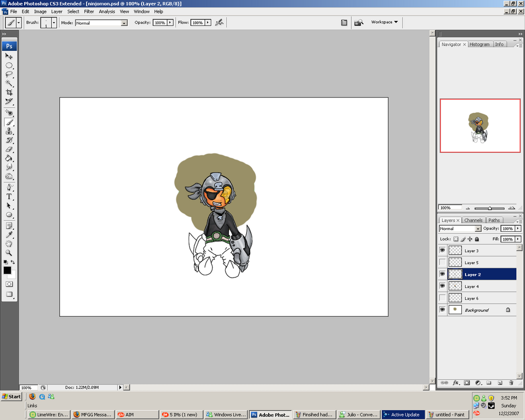The height and width of the screenshot is (420, 525).
Task: Select the Eyedropper tool
Action: (9, 234)
